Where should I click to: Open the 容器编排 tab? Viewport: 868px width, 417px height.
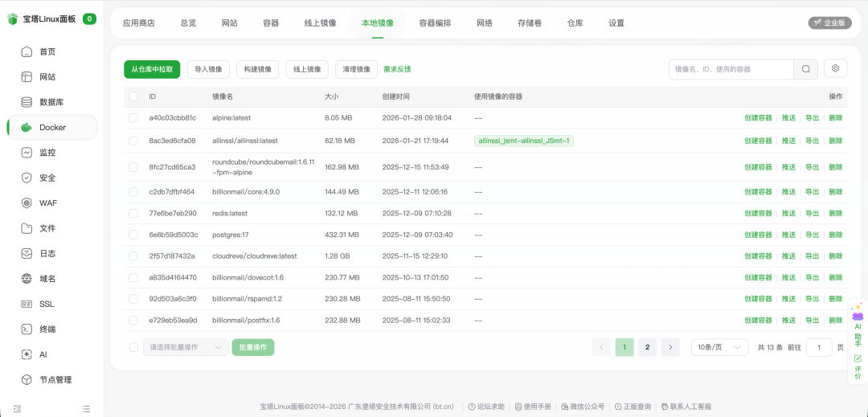[435, 23]
